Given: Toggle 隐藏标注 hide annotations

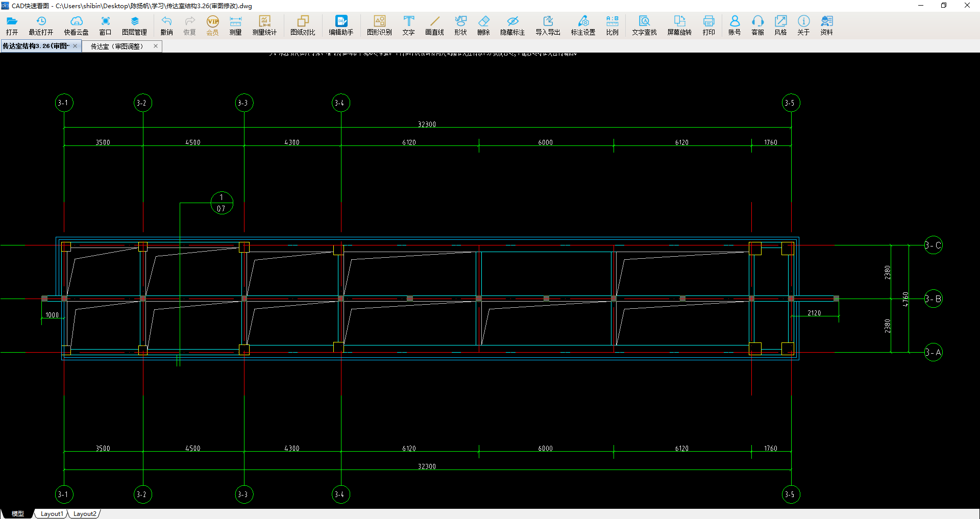Looking at the screenshot, I should [512, 25].
